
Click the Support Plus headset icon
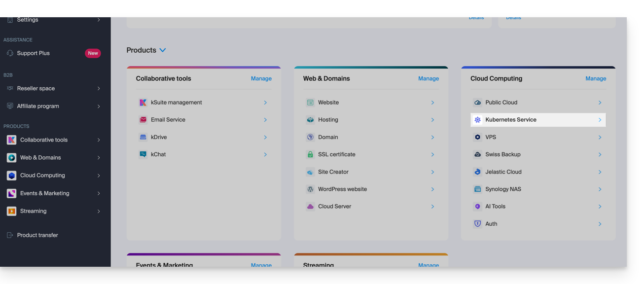click(x=10, y=53)
